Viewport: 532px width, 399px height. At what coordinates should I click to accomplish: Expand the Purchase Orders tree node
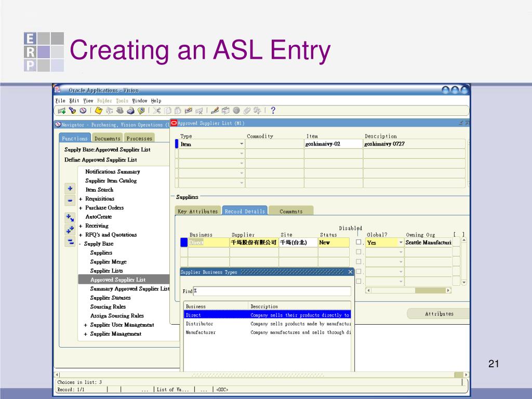pos(81,208)
